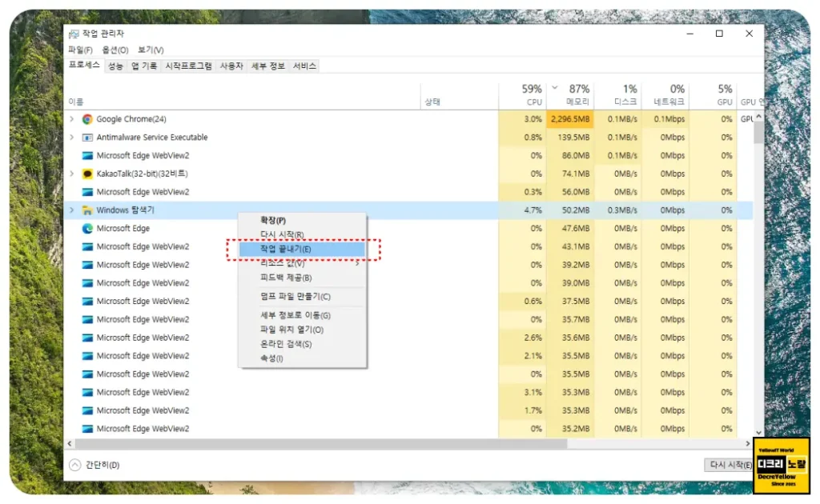Choose 세부 정보로 이동(G) in context menu

click(302, 315)
